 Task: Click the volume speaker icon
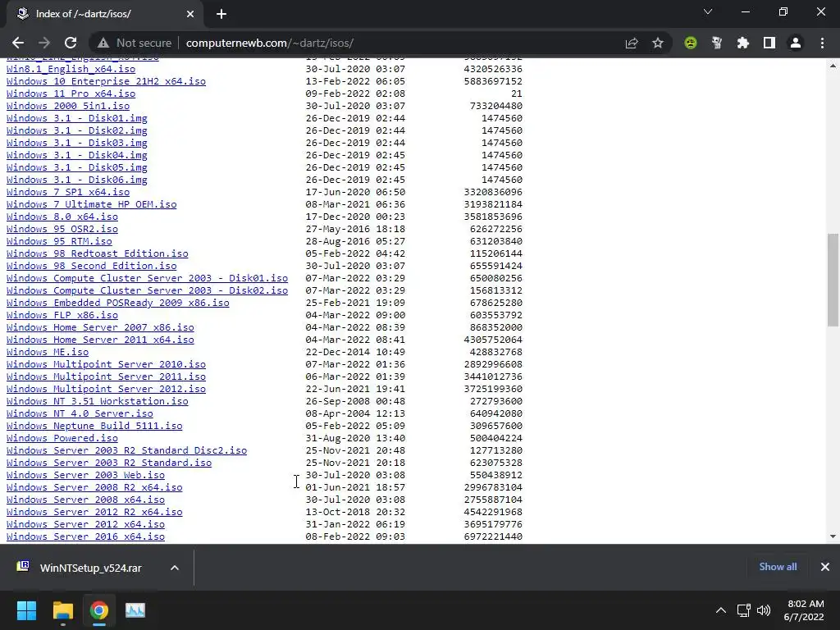pyautogui.click(x=764, y=610)
